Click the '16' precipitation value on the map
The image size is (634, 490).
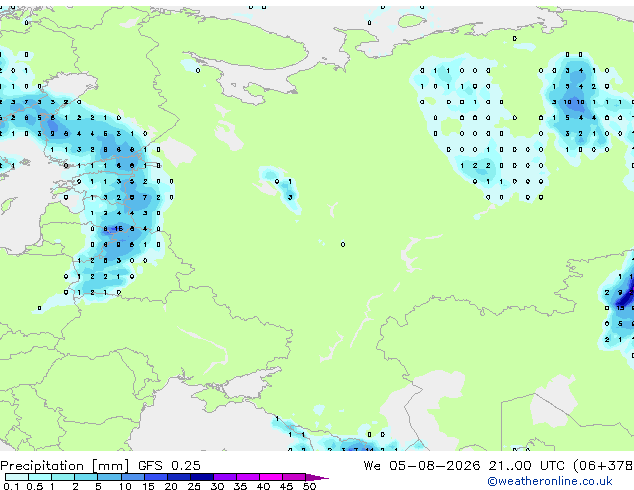click(x=118, y=229)
